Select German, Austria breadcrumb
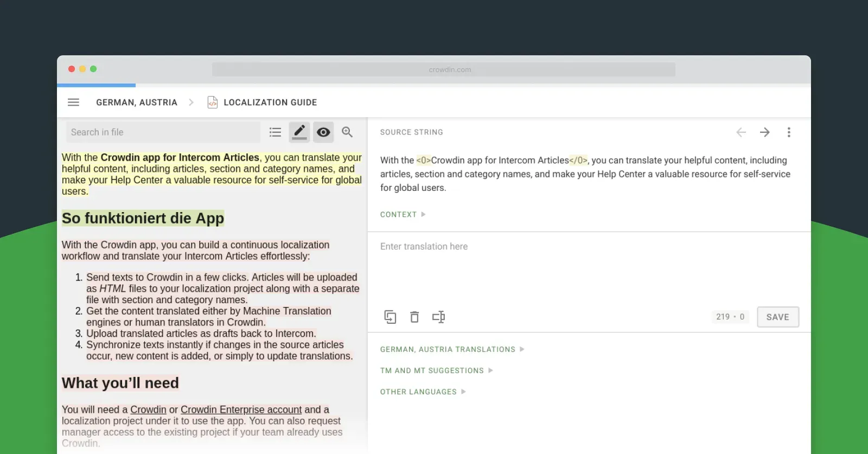The image size is (868, 454). pos(137,103)
